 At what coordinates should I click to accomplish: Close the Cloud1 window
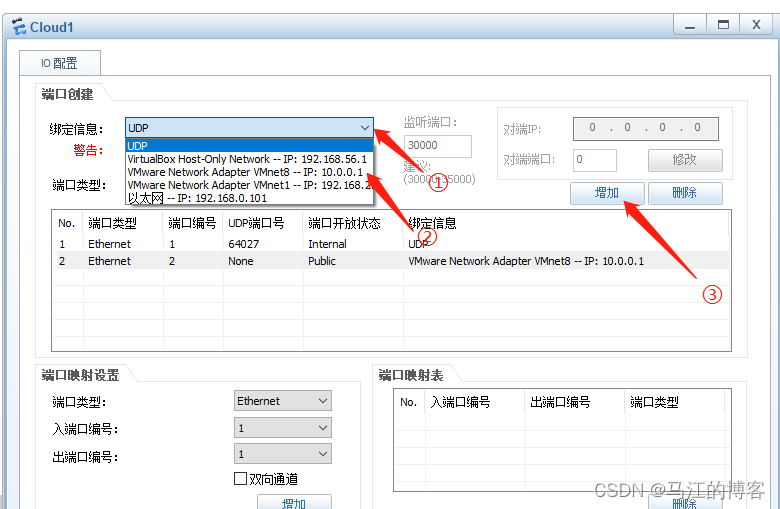pyautogui.click(x=757, y=25)
